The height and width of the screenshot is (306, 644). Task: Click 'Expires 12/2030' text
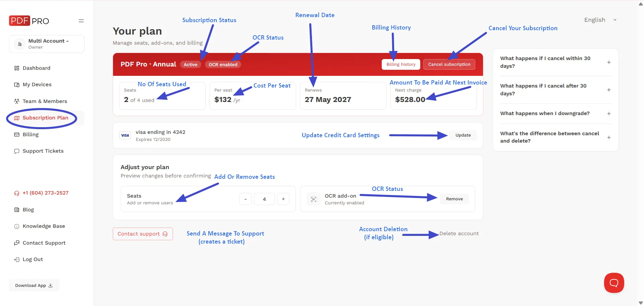point(153,140)
